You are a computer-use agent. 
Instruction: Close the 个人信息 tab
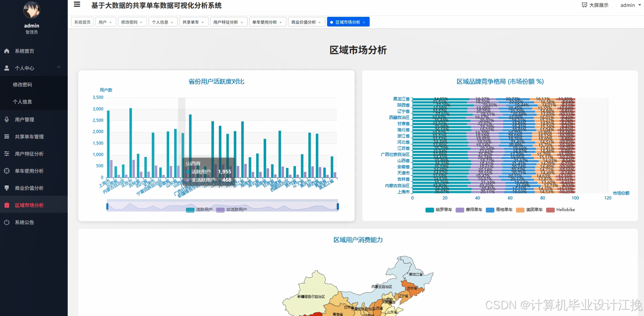pos(172,23)
